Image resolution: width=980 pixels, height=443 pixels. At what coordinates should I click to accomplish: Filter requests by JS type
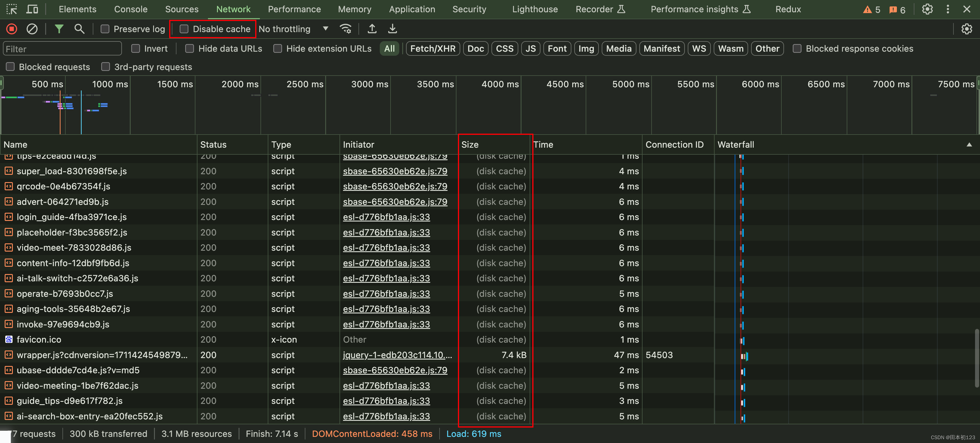531,48
